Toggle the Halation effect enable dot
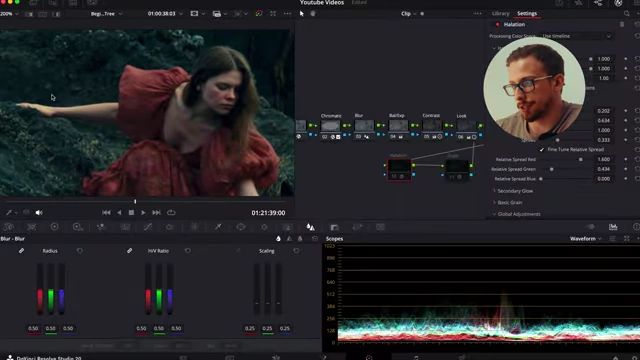Viewport: 640px width, 360px height. 497,24
